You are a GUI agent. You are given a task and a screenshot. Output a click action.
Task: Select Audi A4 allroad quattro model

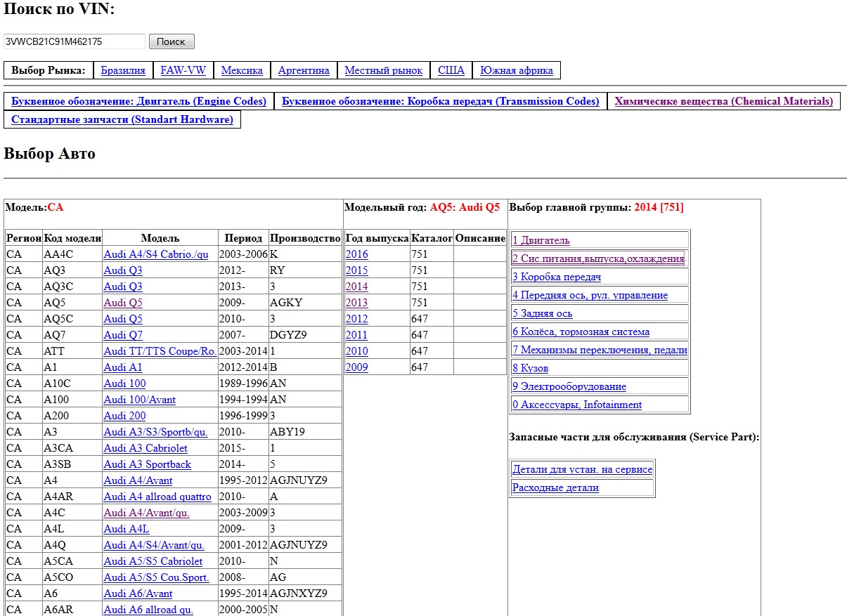(157, 497)
